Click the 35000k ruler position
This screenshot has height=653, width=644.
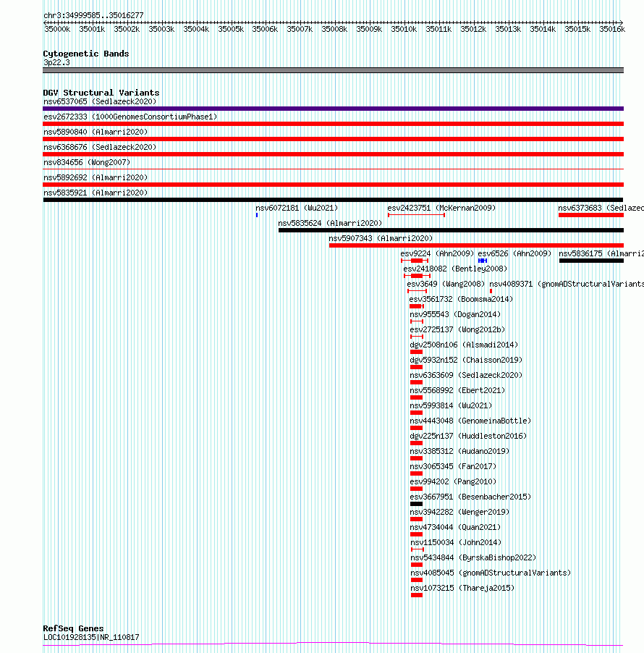coord(57,29)
